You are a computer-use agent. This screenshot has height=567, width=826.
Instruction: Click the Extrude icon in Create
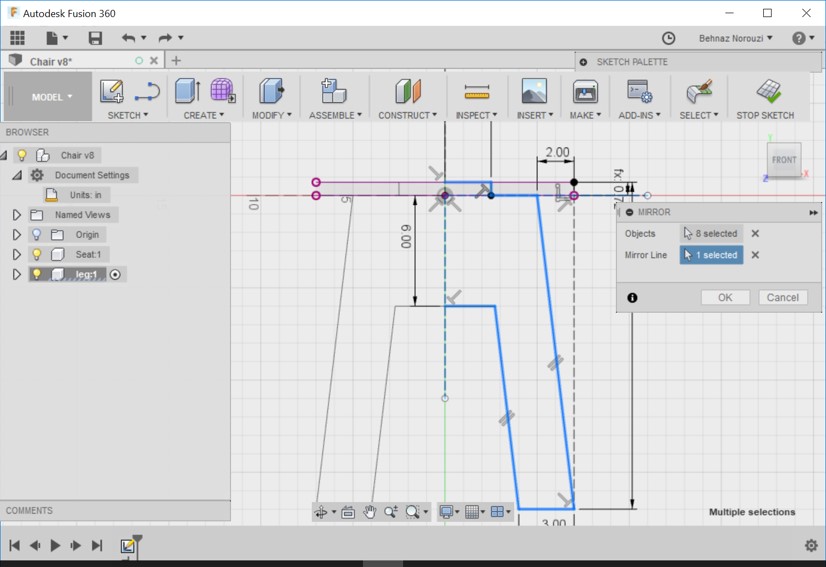187,91
